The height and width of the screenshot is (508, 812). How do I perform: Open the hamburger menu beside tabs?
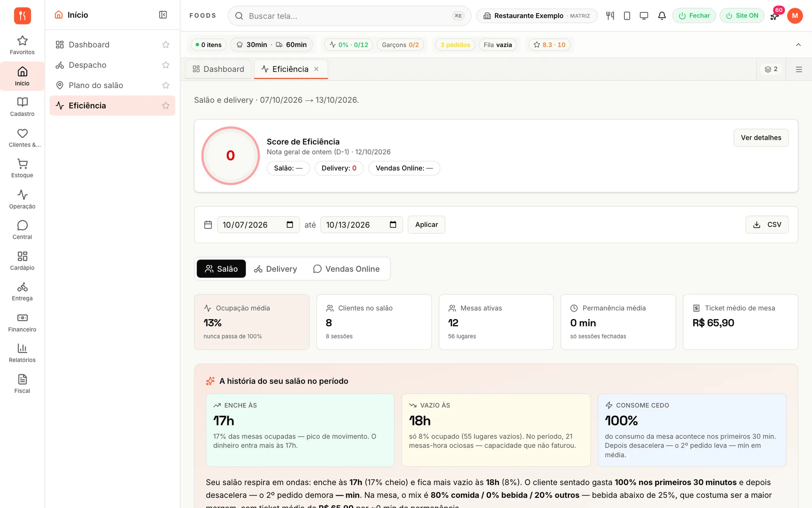pos(799,69)
